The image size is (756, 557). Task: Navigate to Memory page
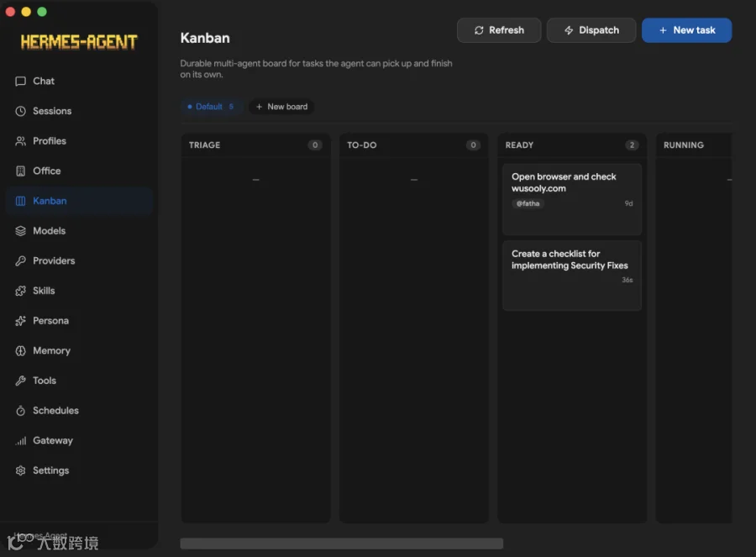point(79,350)
